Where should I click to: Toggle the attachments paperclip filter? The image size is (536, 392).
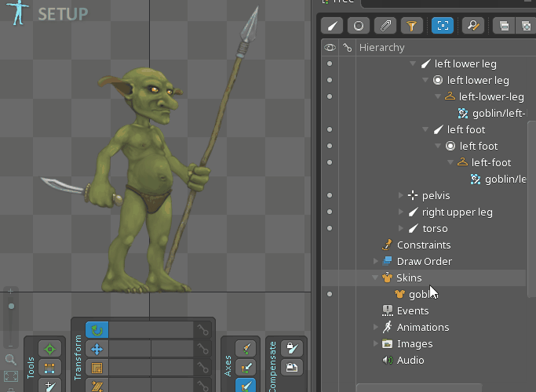point(385,26)
